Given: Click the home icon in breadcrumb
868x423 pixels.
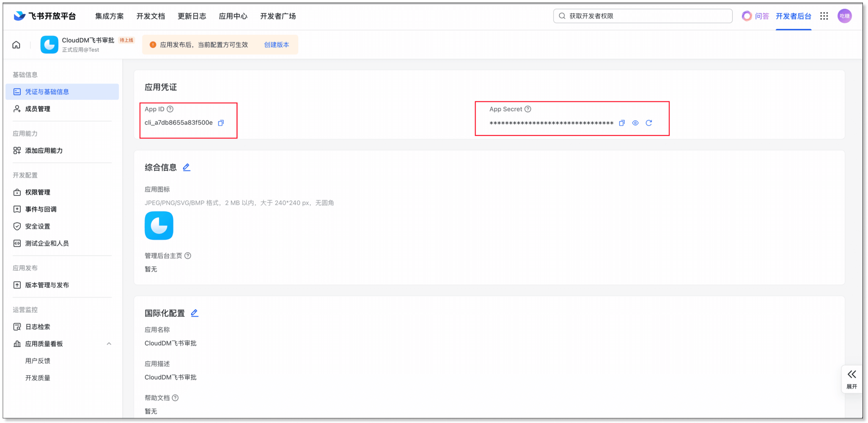Looking at the screenshot, I should [16, 45].
